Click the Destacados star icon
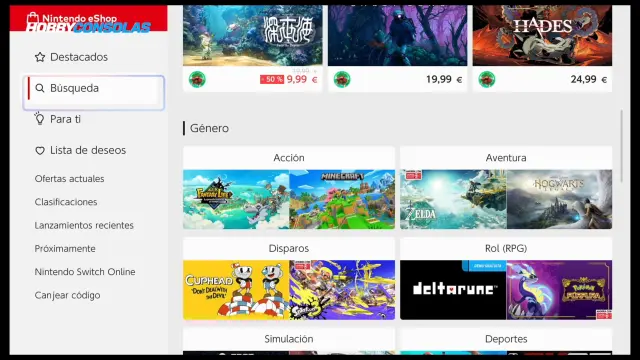Image resolution: width=640 pixels, height=360 pixels. (x=40, y=57)
